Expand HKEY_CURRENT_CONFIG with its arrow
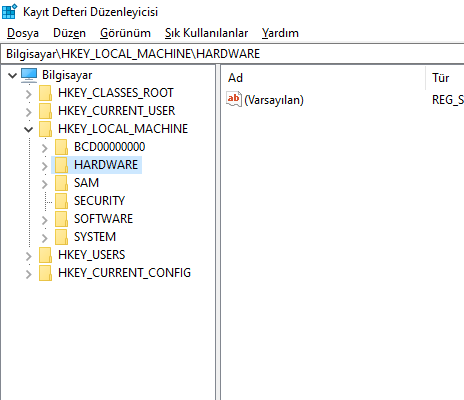 point(29,274)
